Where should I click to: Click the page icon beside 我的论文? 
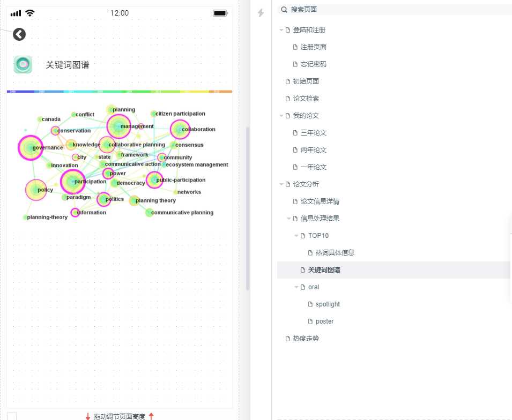click(x=288, y=116)
